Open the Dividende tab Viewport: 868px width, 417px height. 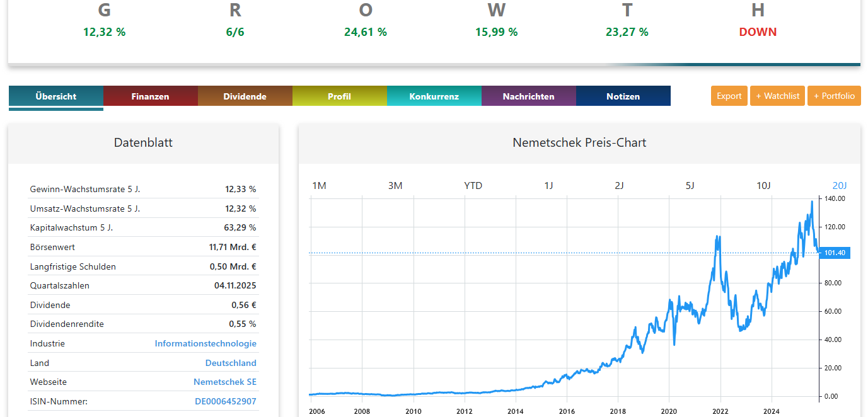click(x=245, y=96)
